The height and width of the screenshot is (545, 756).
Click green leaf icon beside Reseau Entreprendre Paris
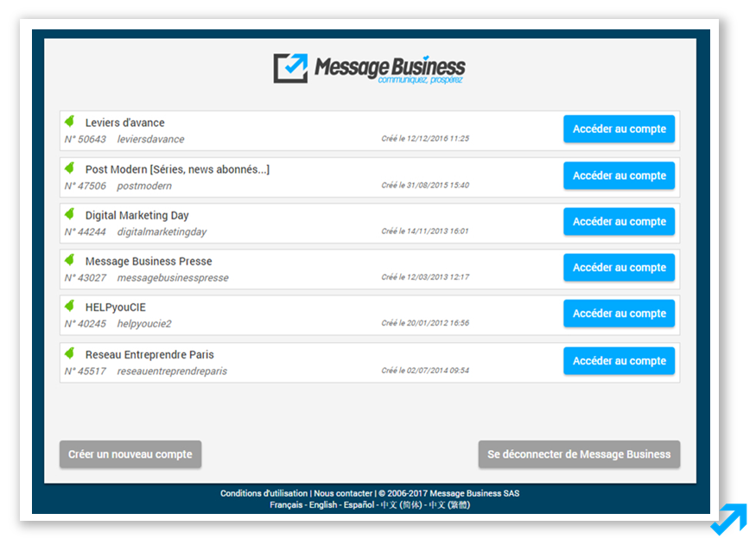coord(70,353)
